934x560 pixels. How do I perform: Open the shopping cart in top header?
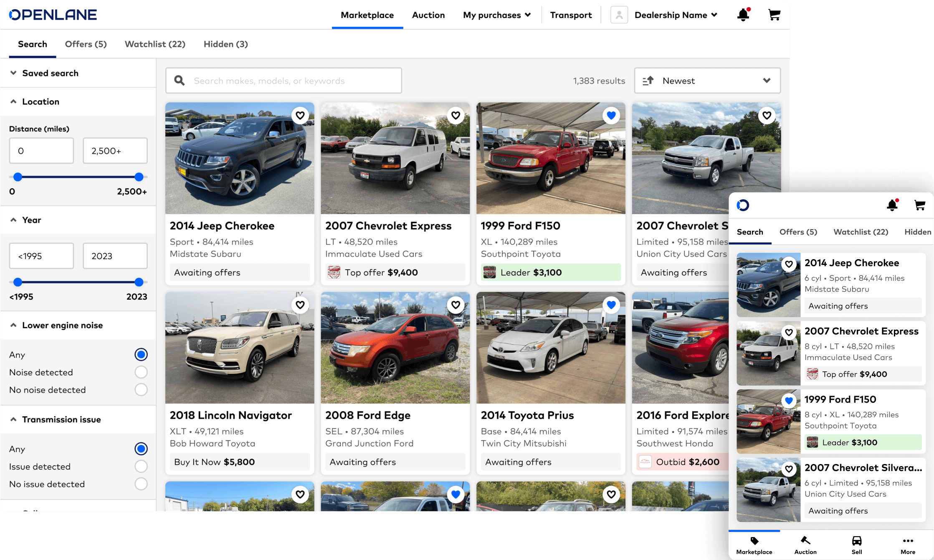pyautogui.click(x=774, y=15)
